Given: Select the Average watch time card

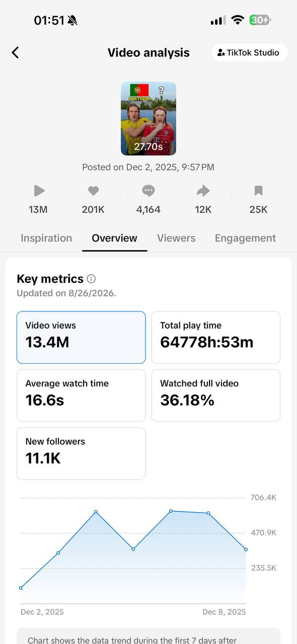Looking at the screenshot, I should click(x=81, y=395).
